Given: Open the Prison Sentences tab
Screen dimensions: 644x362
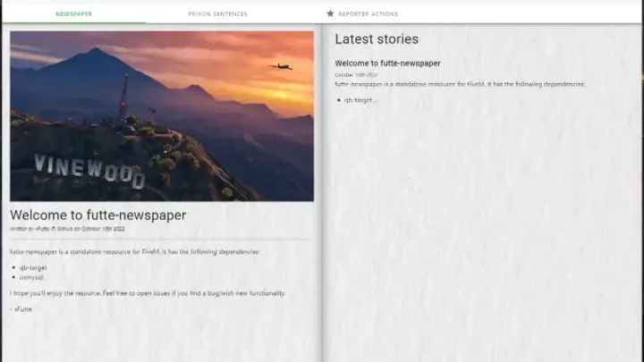Looking at the screenshot, I should pos(217,14).
